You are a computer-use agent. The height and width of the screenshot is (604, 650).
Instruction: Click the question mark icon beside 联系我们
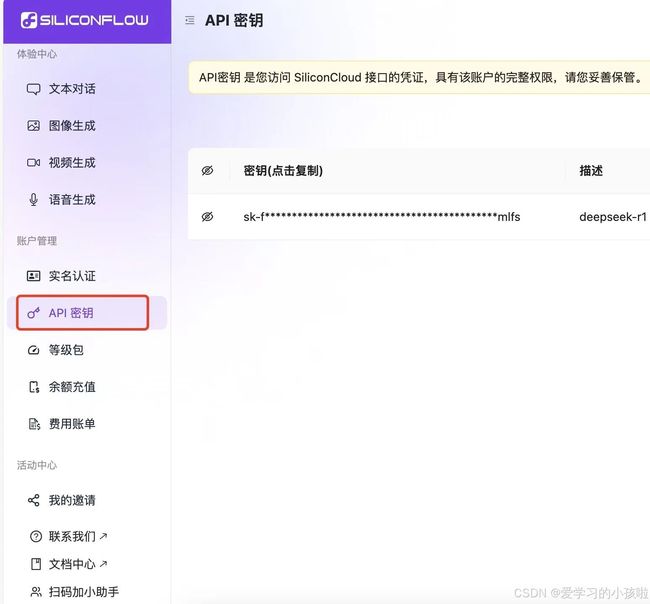coord(36,536)
